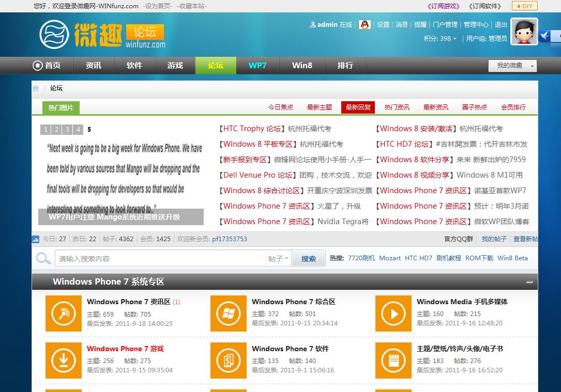This screenshot has width=561, height=392.
Task: Show slide 2 in the image carousel
Action: click(x=56, y=129)
